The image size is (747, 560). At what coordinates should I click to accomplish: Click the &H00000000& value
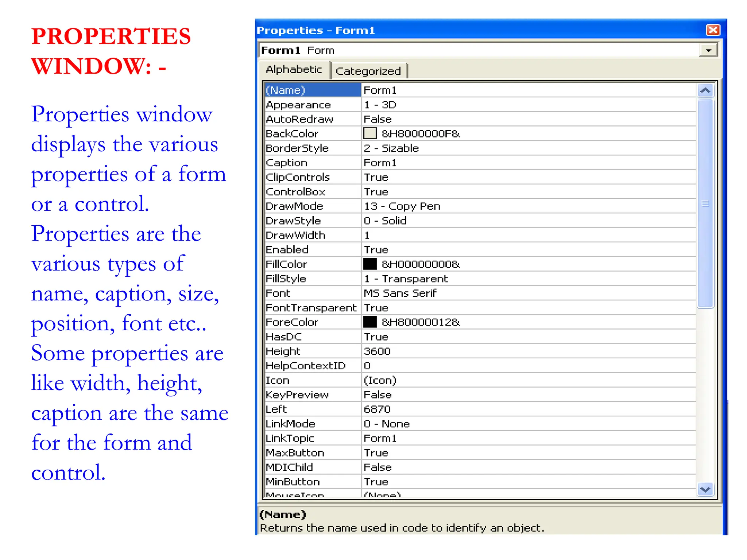421,264
